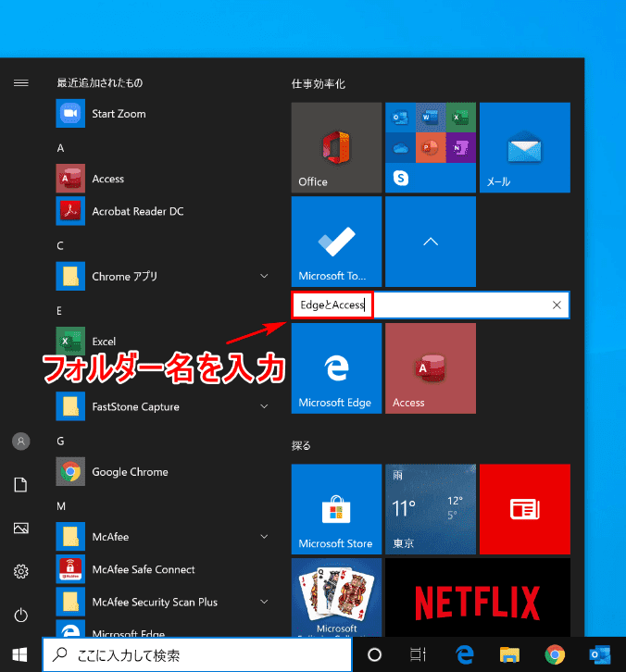626x672 pixels.
Task: Open the Word icon in the Office group tile
Action: (x=431, y=118)
